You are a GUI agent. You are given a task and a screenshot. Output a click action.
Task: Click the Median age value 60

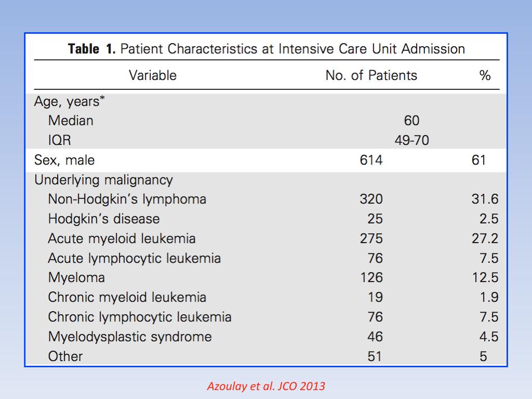pyautogui.click(x=411, y=121)
